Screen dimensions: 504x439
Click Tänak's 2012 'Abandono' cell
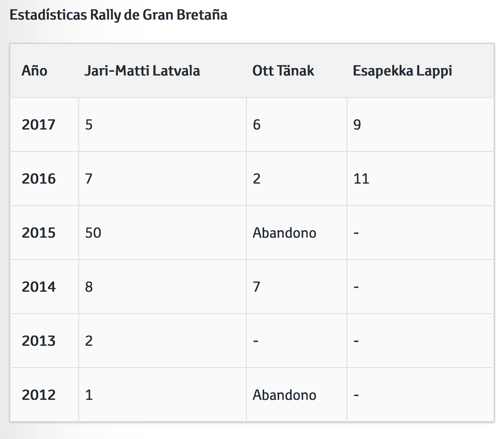[x=284, y=395]
